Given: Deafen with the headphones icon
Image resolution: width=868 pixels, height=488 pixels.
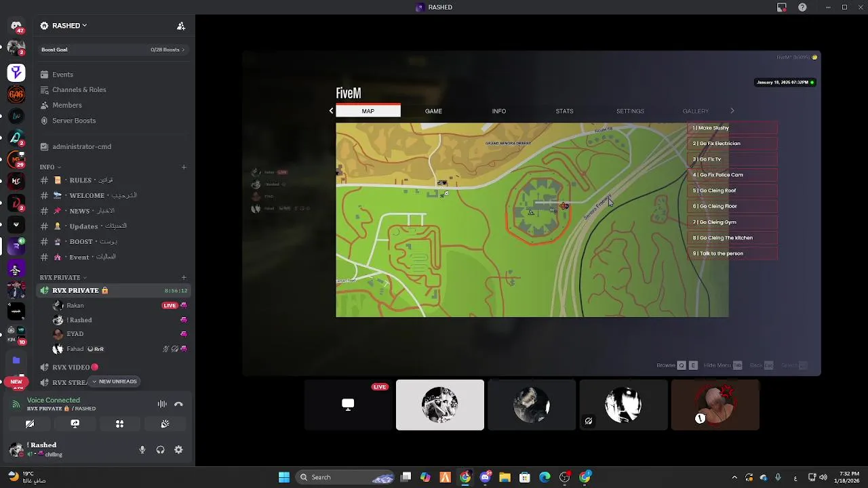Looking at the screenshot, I should 161,450.
